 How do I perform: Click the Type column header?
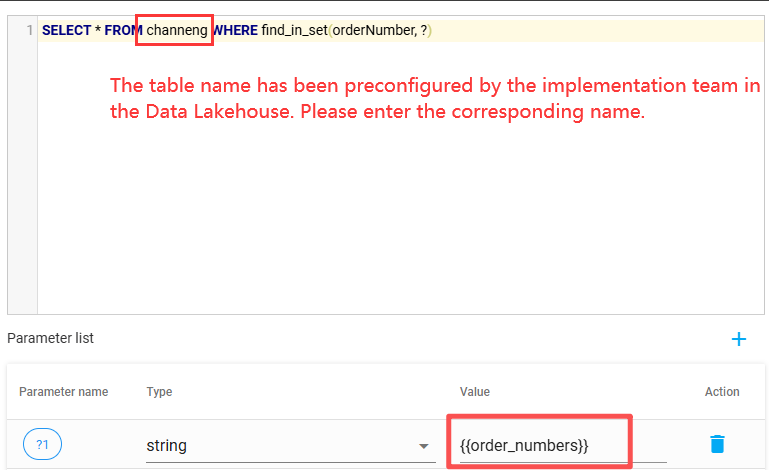(158, 392)
